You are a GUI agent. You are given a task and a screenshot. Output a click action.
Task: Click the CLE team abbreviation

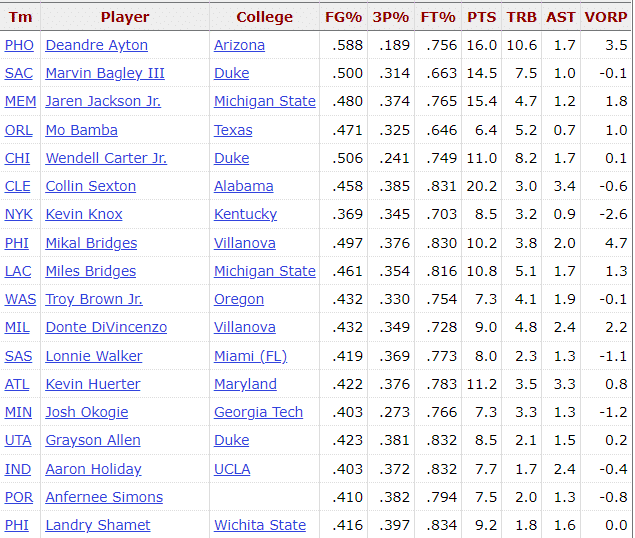tap(17, 186)
